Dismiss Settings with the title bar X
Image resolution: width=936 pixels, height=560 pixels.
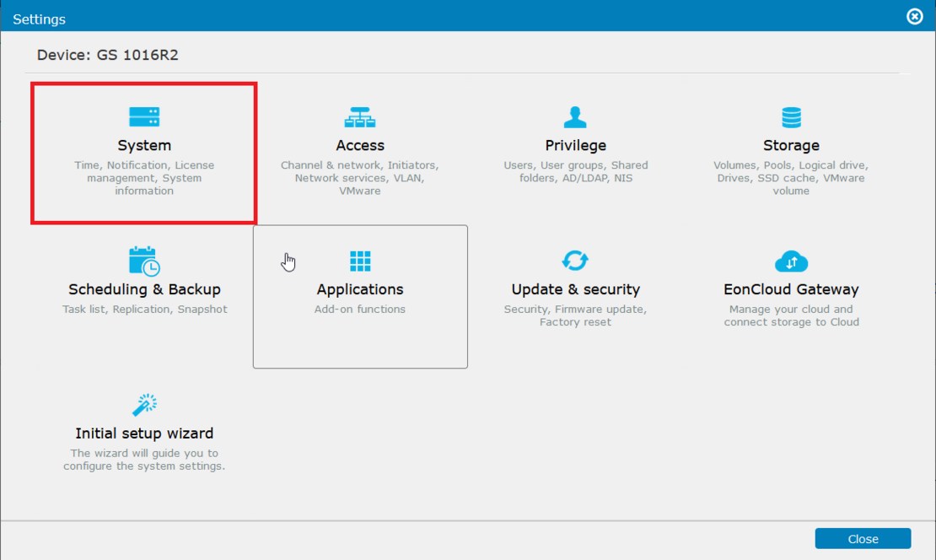914,17
